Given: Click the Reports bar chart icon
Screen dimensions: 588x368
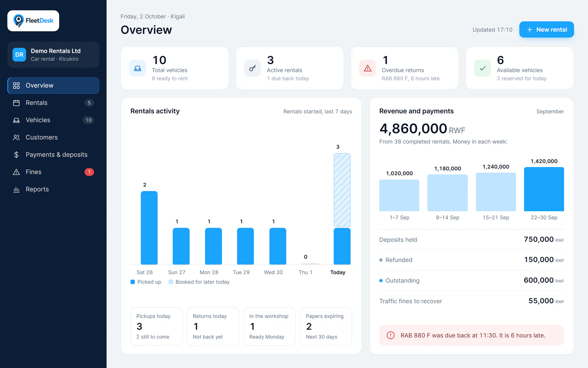Looking at the screenshot, I should pos(16,189).
